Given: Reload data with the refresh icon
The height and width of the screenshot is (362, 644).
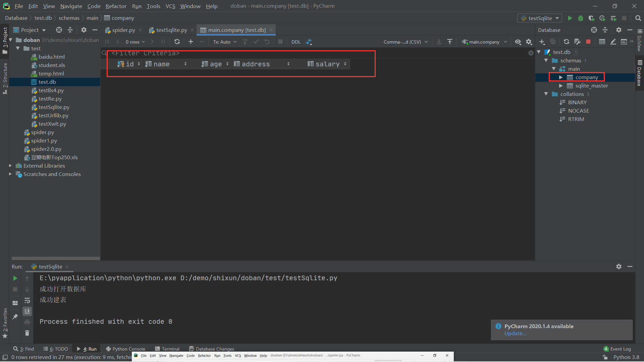Looking at the screenshot, I should 177,42.
